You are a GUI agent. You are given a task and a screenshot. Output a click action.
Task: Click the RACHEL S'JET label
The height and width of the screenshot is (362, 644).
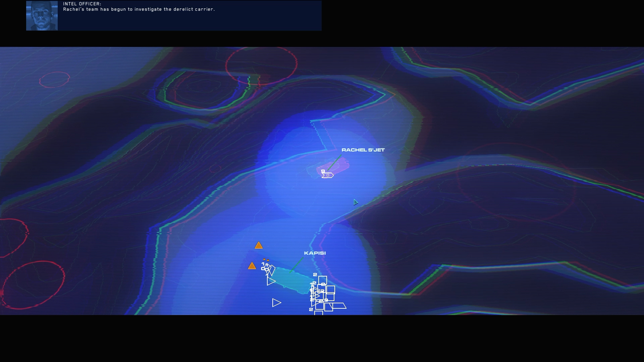363,150
